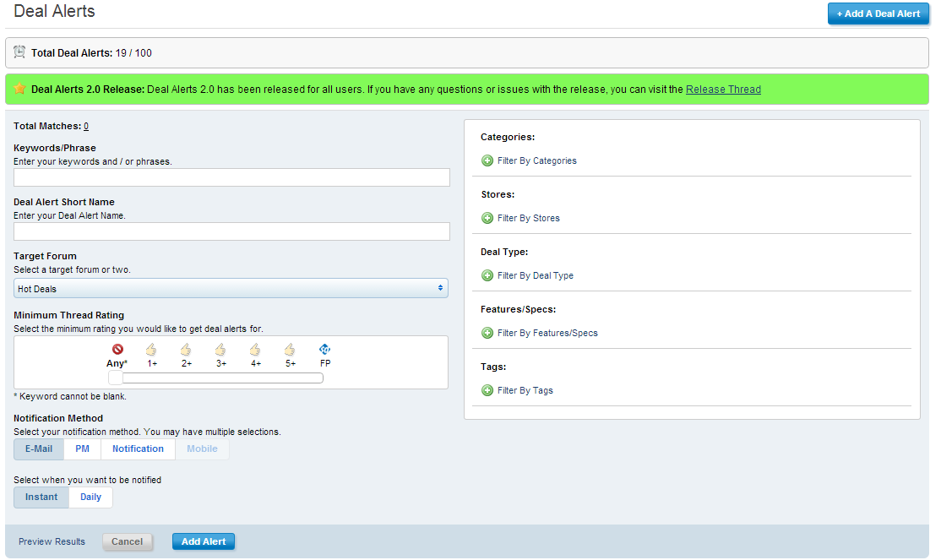
Task: Toggle E-Mail notification method
Action: click(x=39, y=449)
